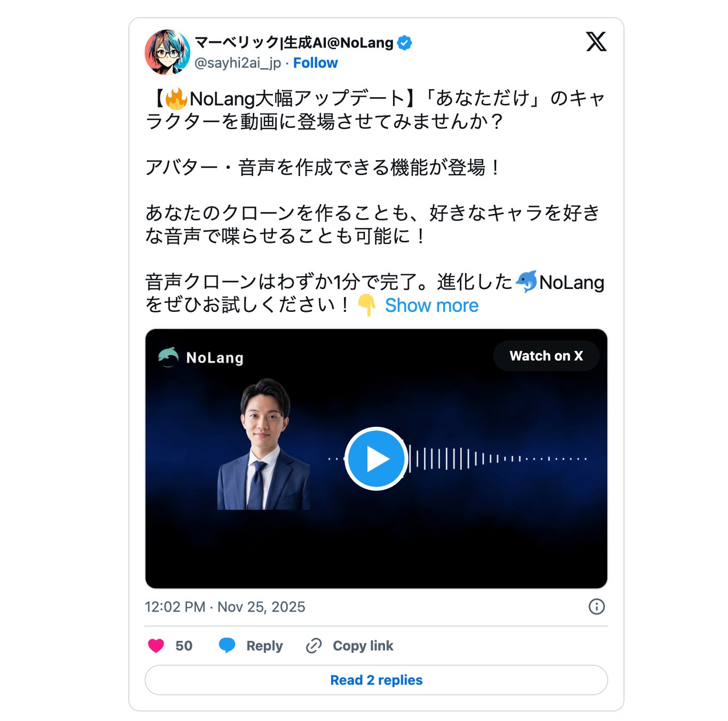Expand the tweet with Show more
This screenshot has height=721, width=728.
(432, 305)
